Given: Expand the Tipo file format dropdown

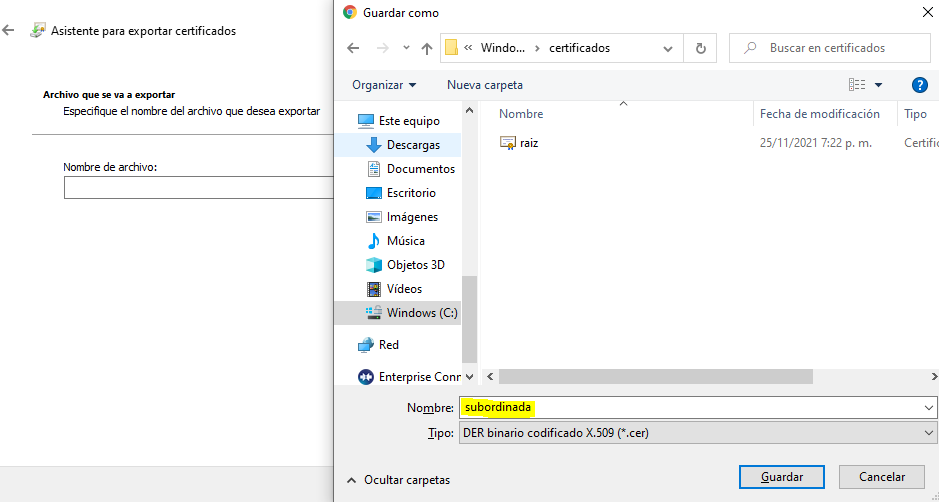Looking at the screenshot, I should pyautogui.click(x=929, y=434).
